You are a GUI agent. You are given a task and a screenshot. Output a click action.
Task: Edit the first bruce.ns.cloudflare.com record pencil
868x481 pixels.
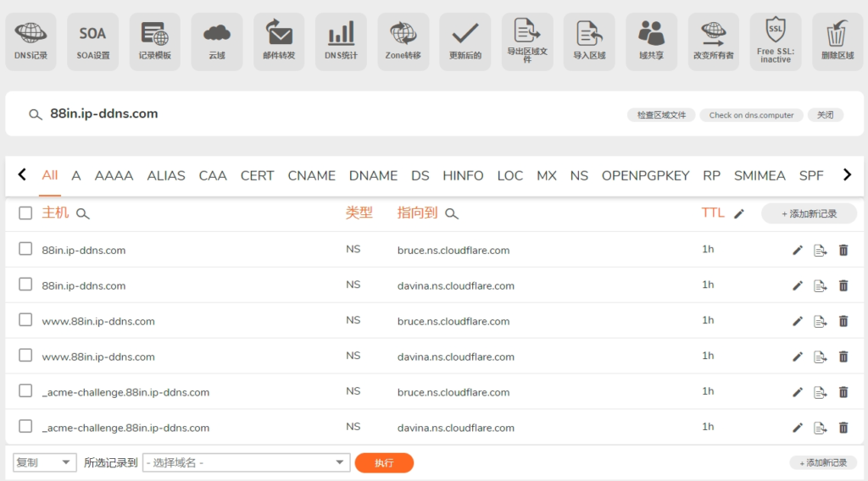point(798,251)
